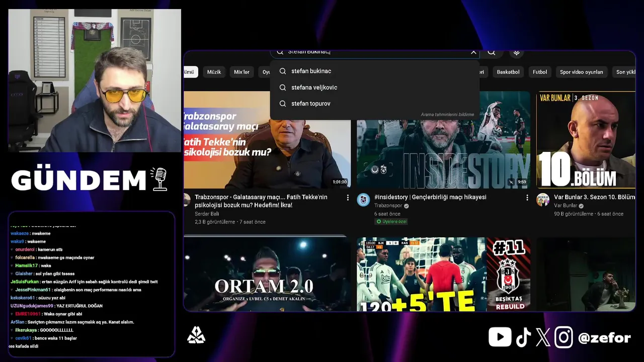The width and height of the screenshot is (644, 362).
Task: Click the microphone icon beside GÜNDEM
Action: pyautogui.click(x=159, y=179)
